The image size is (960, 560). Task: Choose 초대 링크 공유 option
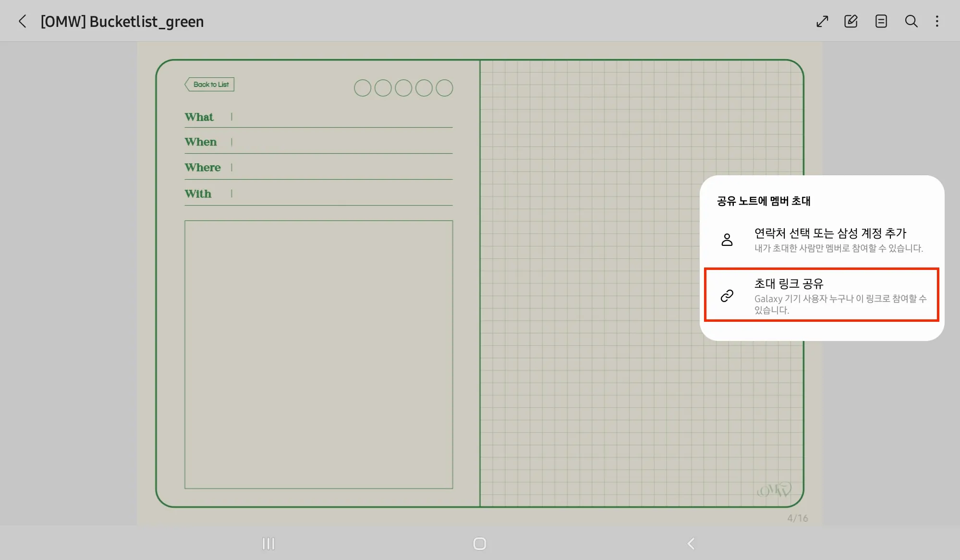coord(821,294)
